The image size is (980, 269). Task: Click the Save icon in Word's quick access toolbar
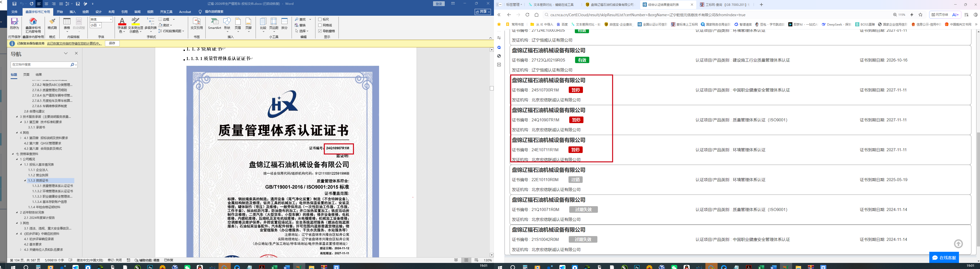tap(14, 4)
